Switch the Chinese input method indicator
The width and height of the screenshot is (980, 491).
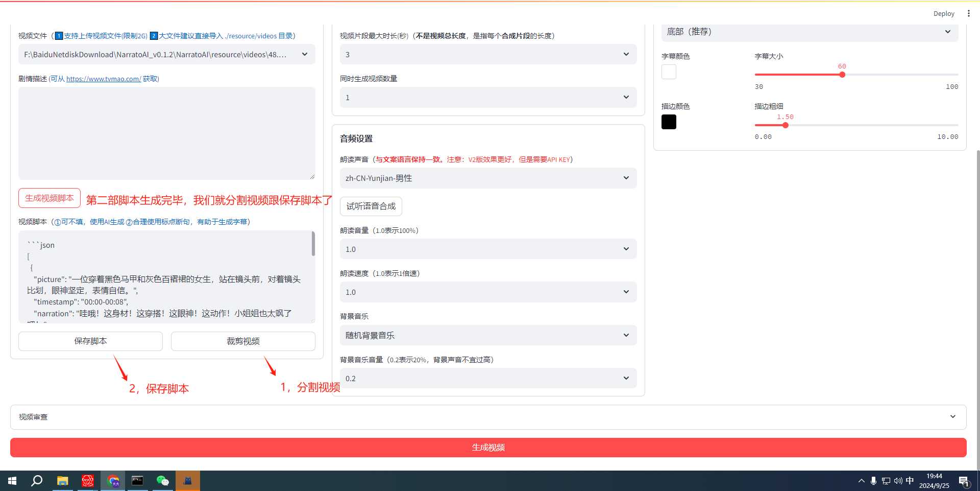(x=910, y=481)
